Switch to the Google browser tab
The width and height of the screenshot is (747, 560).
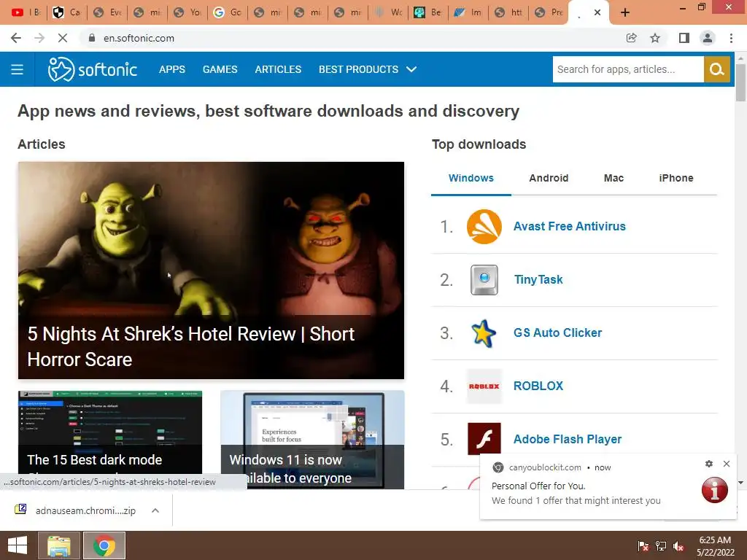pos(227,12)
